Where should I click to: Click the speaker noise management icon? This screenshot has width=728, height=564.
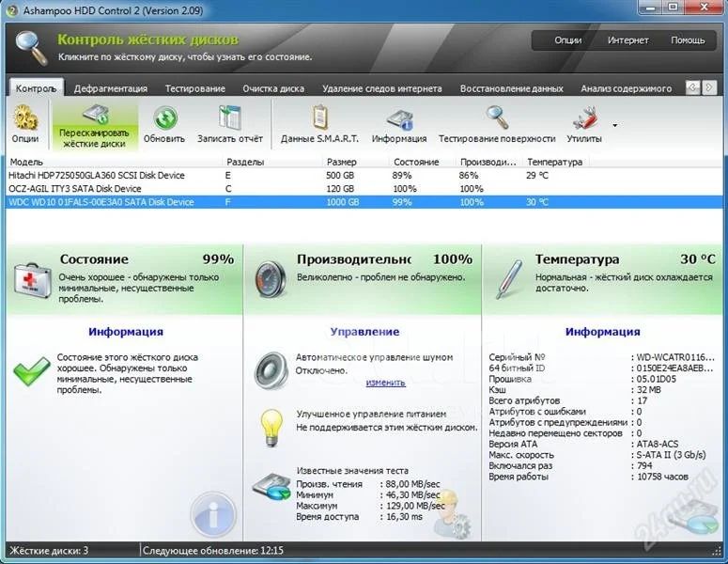point(271,370)
